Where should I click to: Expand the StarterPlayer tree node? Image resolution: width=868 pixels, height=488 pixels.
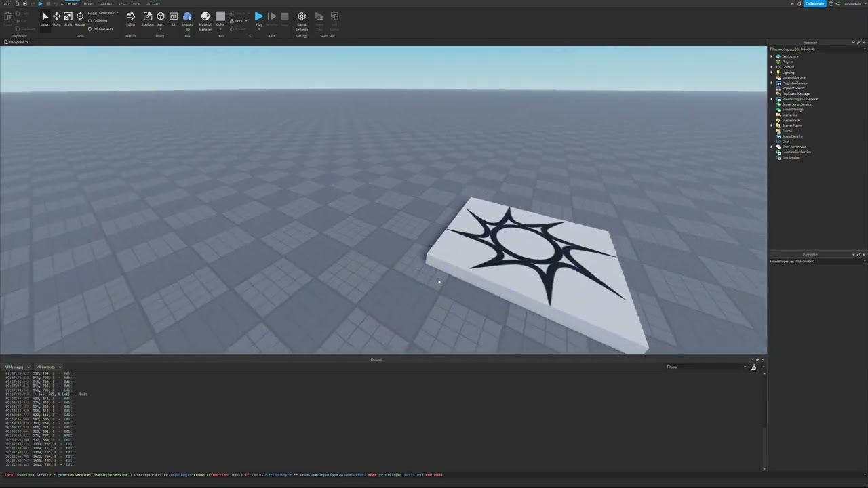click(x=772, y=125)
